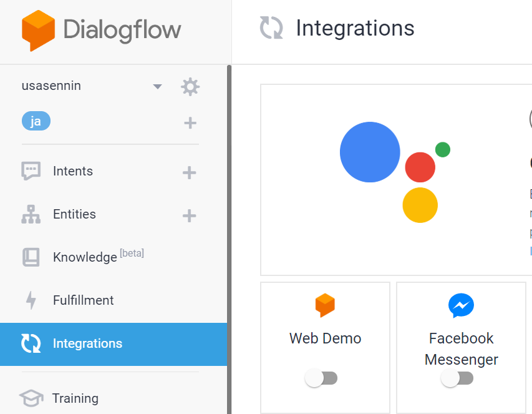This screenshot has height=414, width=532.
Task: Create new intent with plus icon
Action: pyautogui.click(x=189, y=173)
